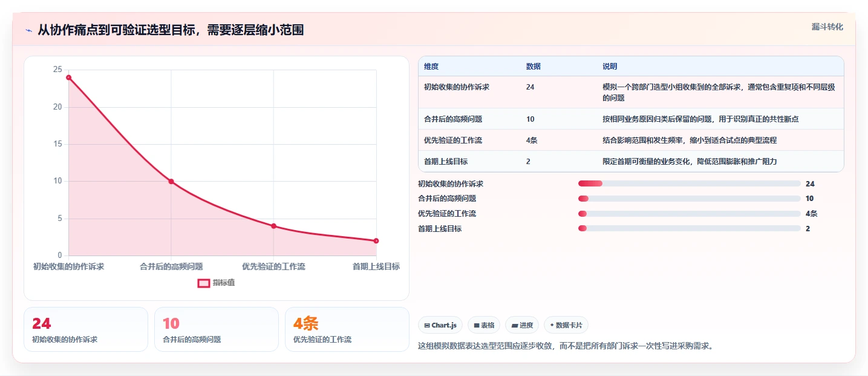Click the 漏斗转化 tag in the header
868x376 pixels.
point(827,27)
